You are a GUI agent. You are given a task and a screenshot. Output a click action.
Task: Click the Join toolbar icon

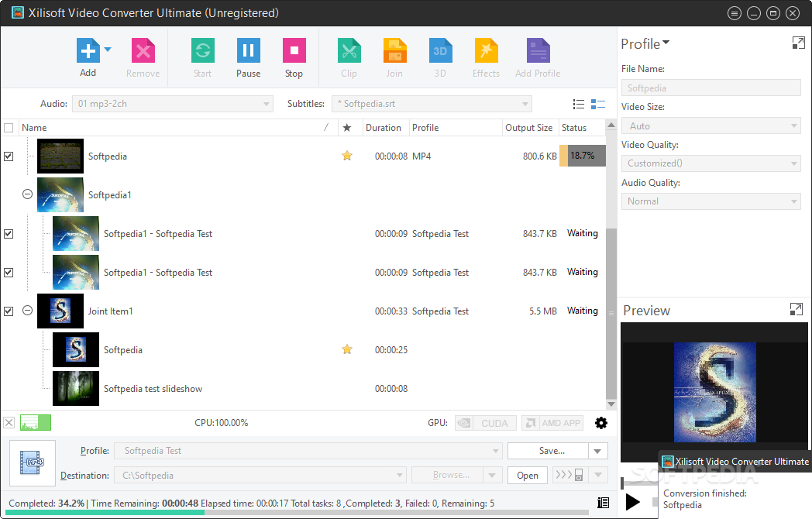(394, 50)
